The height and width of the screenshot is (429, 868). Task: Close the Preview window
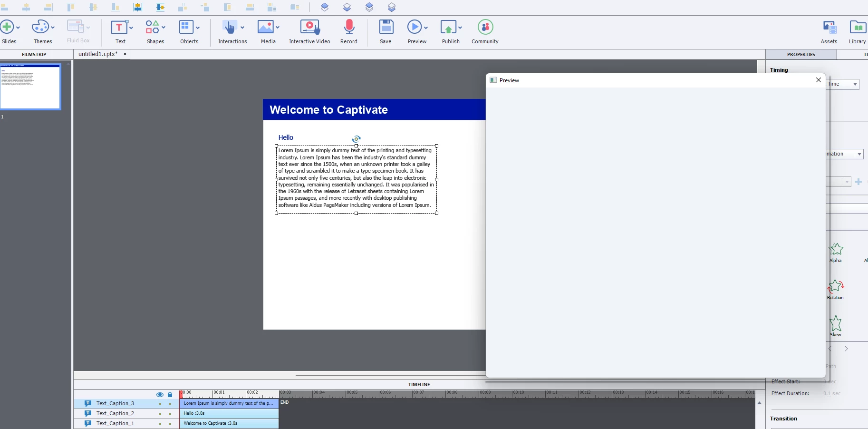pyautogui.click(x=819, y=80)
